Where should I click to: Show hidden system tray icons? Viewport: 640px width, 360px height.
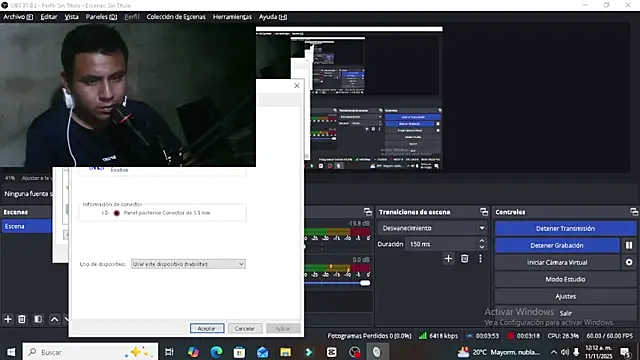[553, 352]
